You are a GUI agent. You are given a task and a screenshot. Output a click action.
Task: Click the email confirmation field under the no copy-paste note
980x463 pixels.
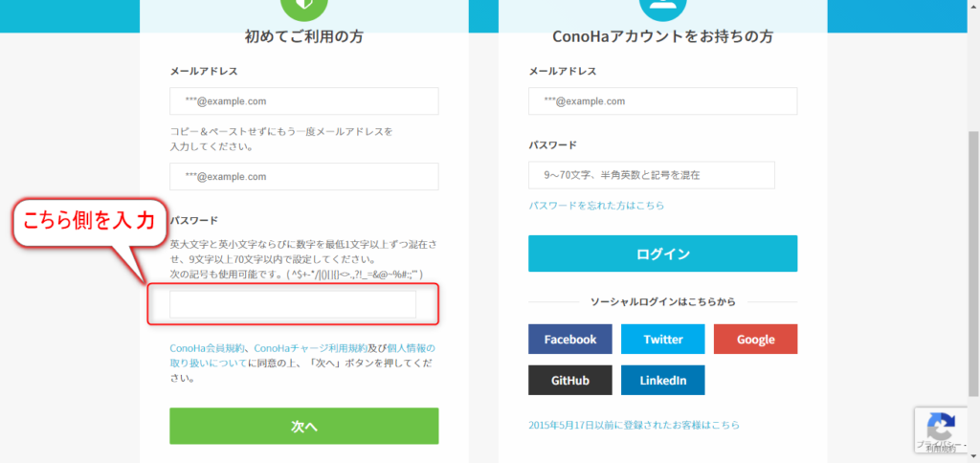303,176
